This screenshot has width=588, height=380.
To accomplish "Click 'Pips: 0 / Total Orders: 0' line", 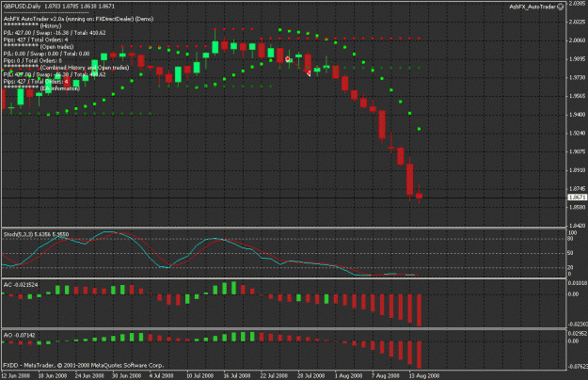I will [33, 60].
